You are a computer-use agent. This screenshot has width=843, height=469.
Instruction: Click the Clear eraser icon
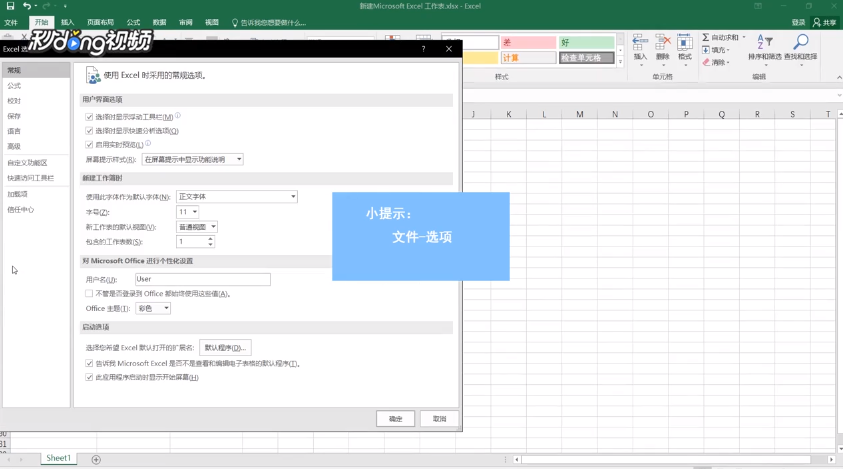706,62
